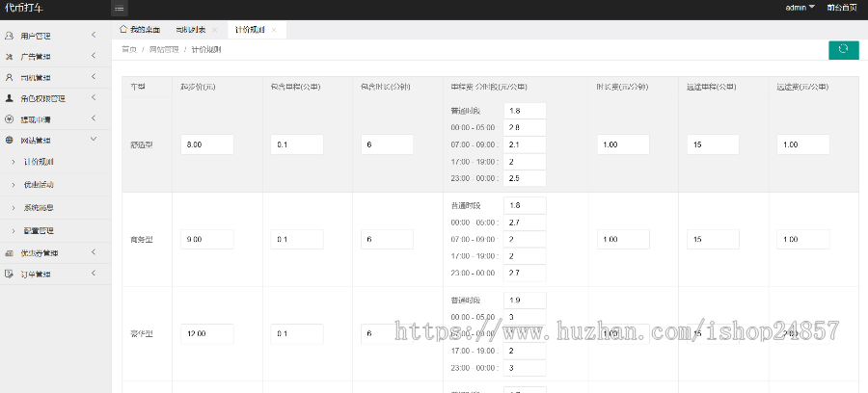Viewport: 868px width, 393px height.
Task: Click the 优币打车 logo title
Action: (x=23, y=9)
